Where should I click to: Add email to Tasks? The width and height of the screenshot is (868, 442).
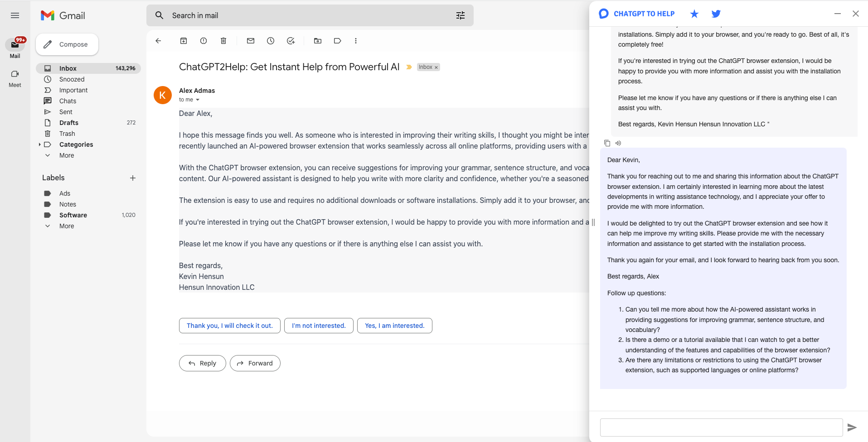(x=291, y=41)
